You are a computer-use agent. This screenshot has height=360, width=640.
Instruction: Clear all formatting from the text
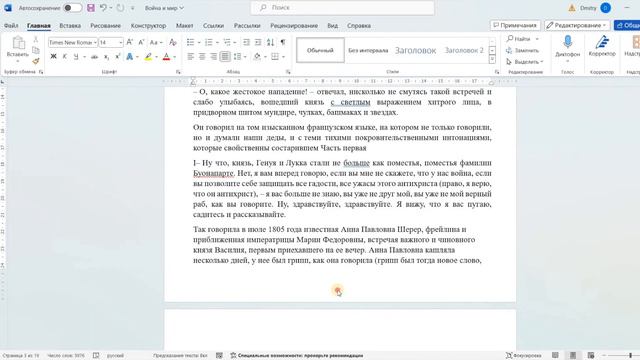pyautogui.click(x=173, y=42)
